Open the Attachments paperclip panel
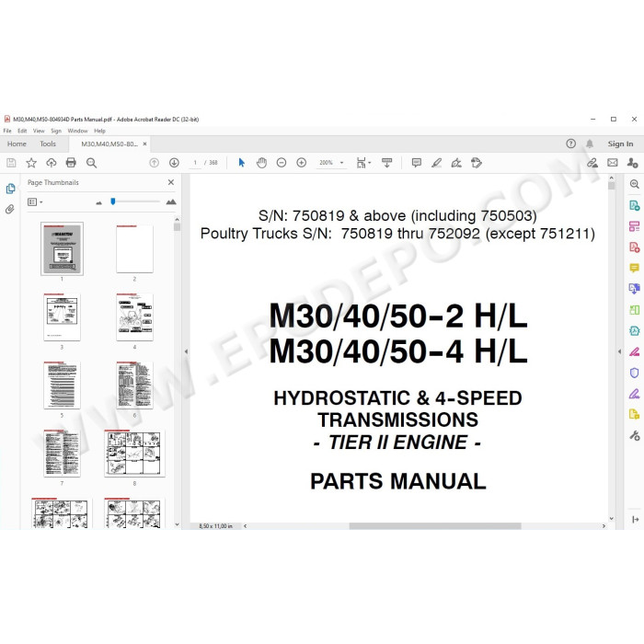The width and height of the screenshot is (644, 644). point(10,209)
